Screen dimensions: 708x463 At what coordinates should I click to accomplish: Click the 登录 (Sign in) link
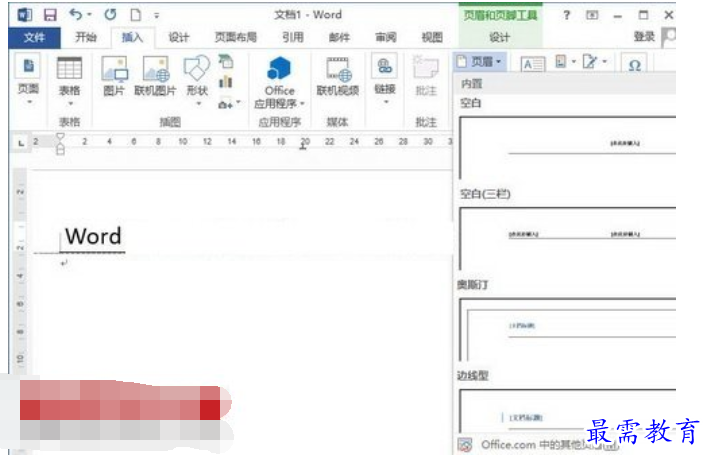644,37
